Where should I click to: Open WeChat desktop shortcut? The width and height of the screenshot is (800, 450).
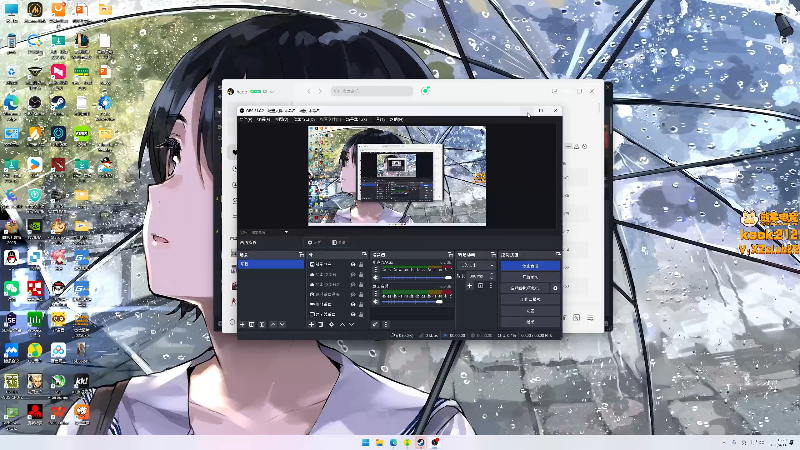(11, 292)
